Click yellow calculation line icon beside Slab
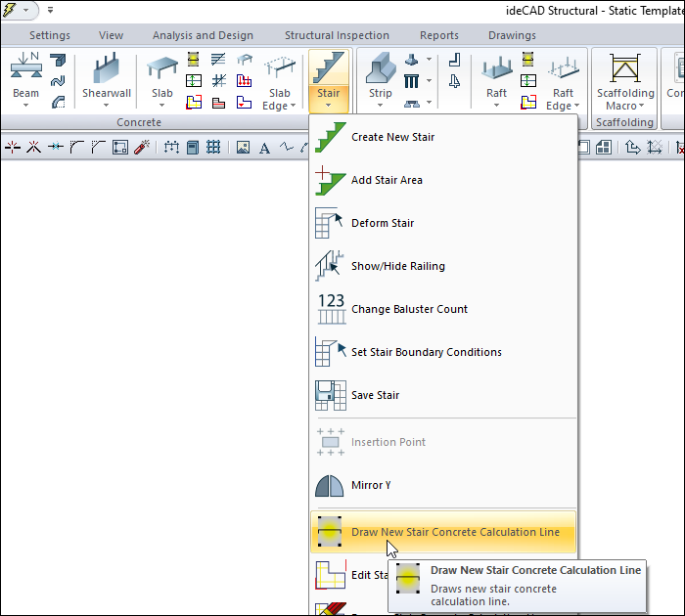Image resolution: width=685 pixels, height=616 pixels. (x=193, y=60)
